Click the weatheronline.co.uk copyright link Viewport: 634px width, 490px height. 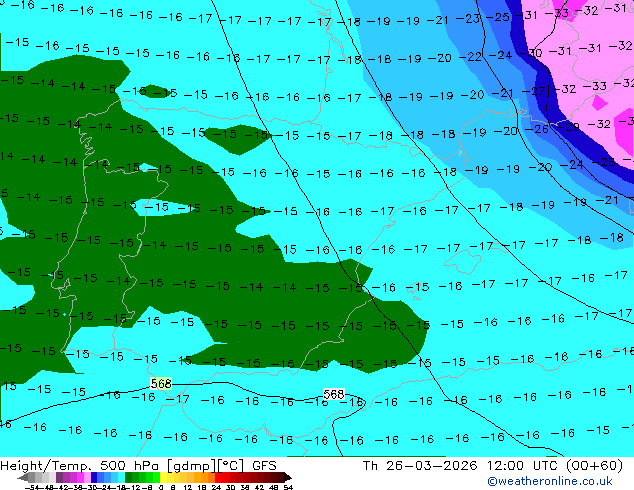[x=550, y=481]
